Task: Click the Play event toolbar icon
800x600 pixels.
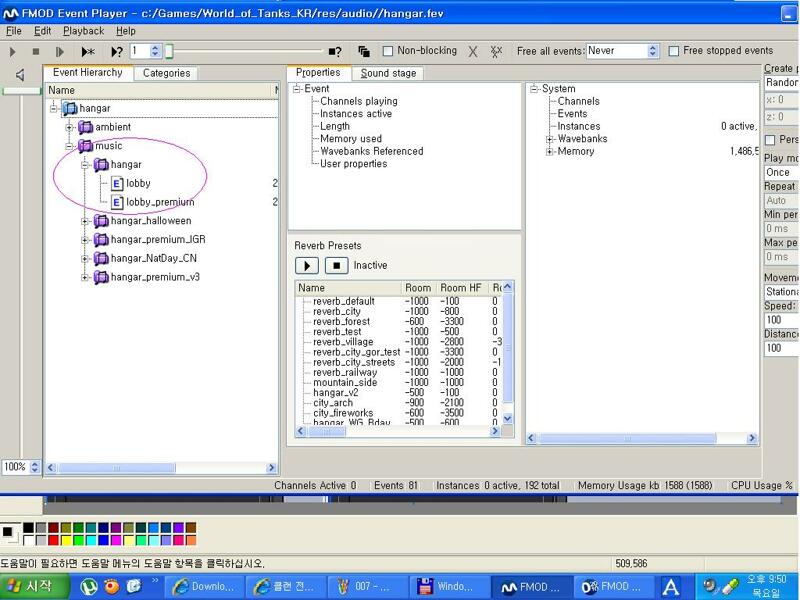Action: (x=13, y=52)
